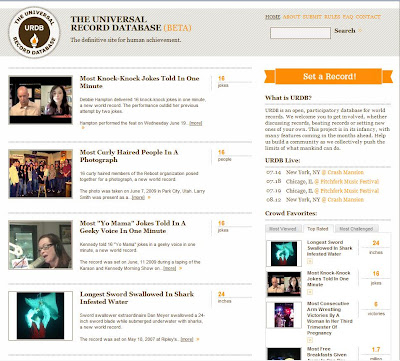Click the What is URDB? heading

click(288, 98)
